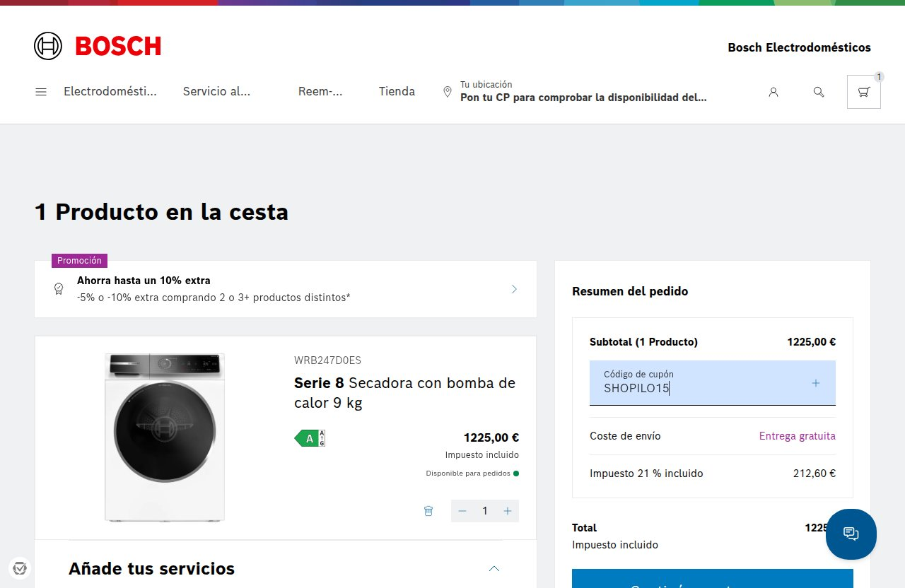This screenshot has height=588, width=905.
Task: Open the chat support bubble
Action: [x=851, y=534]
